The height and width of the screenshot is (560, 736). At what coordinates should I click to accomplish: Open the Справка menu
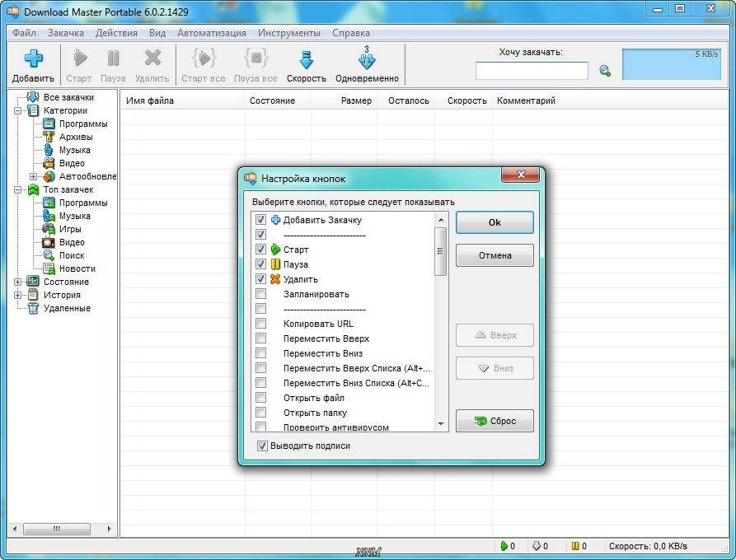pyautogui.click(x=351, y=33)
